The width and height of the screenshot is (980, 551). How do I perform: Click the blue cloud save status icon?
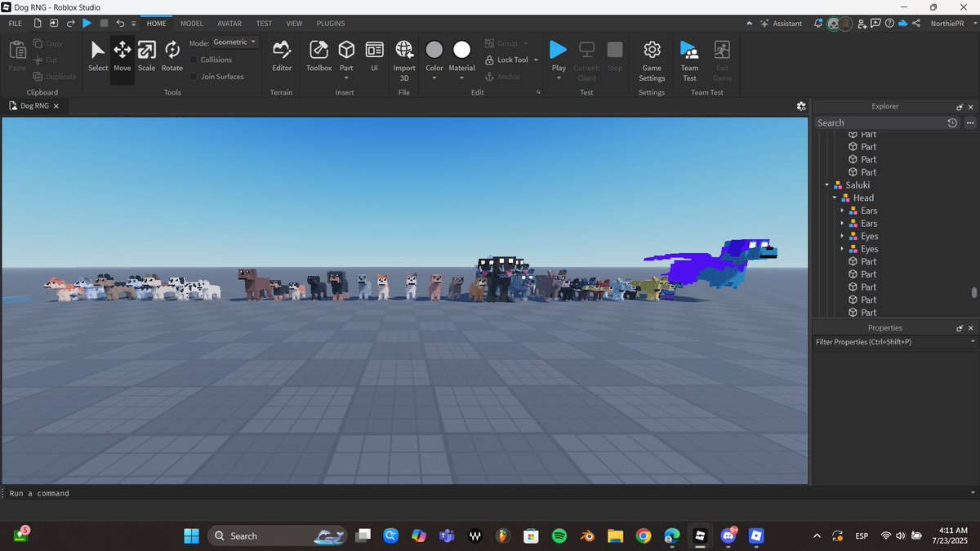point(902,24)
